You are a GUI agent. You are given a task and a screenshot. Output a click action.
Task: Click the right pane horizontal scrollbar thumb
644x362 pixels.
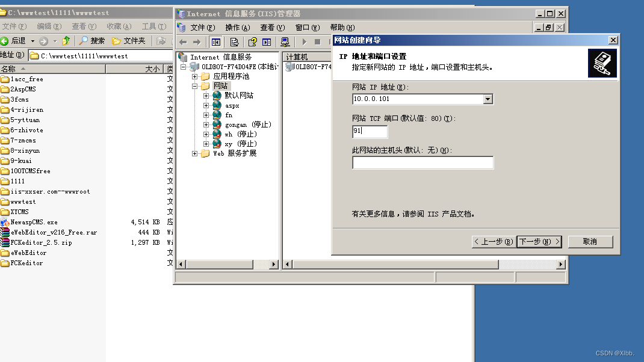[x=395, y=265]
